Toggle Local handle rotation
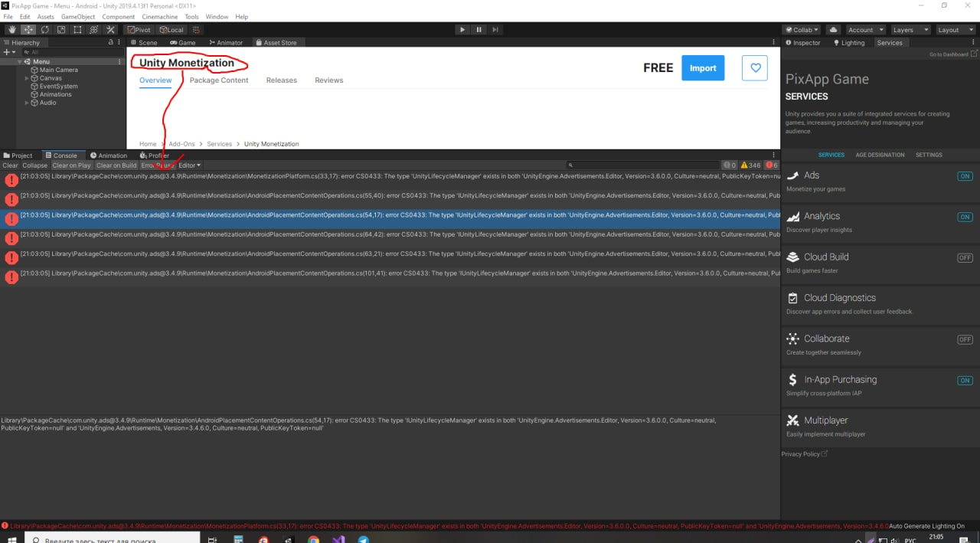This screenshot has height=543, width=980. (x=171, y=30)
